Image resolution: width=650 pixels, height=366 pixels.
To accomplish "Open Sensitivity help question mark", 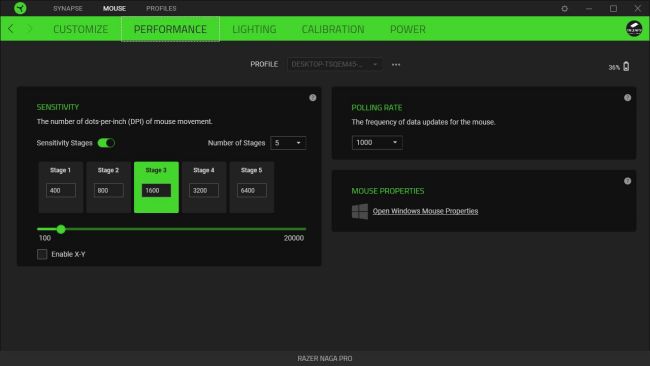I will coord(313,98).
